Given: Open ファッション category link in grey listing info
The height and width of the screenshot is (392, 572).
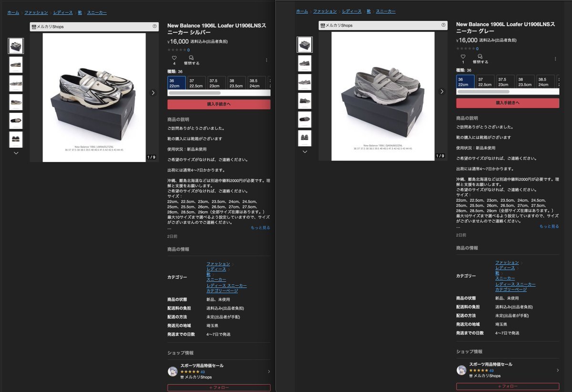Looking at the screenshot, I should (507, 262).
